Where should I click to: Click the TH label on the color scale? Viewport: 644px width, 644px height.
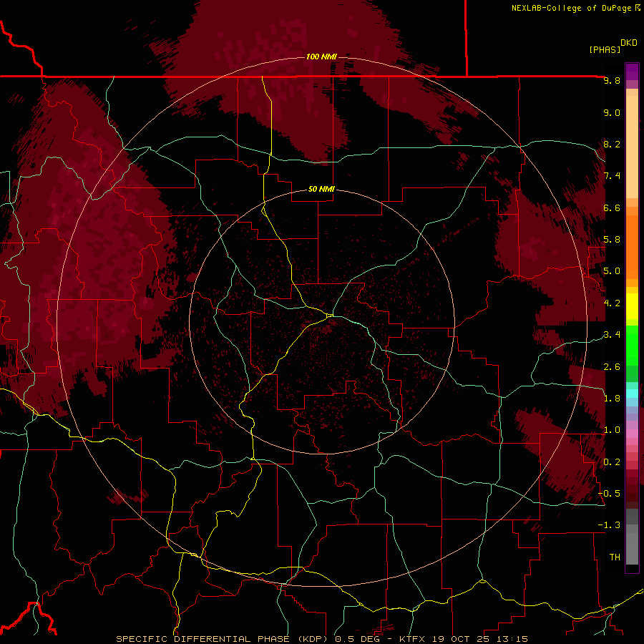click(615, 557)
